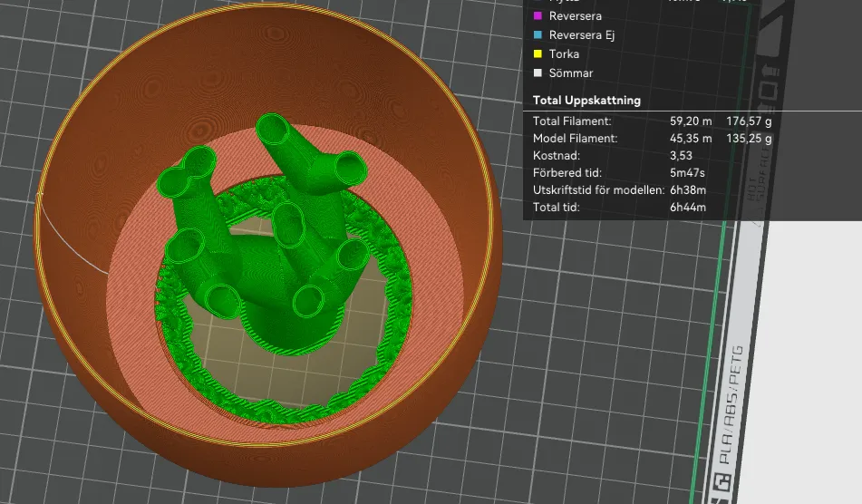Select the 45,35 m model filament length
Screen dimensions: 862x504
(x=691, y=139)
